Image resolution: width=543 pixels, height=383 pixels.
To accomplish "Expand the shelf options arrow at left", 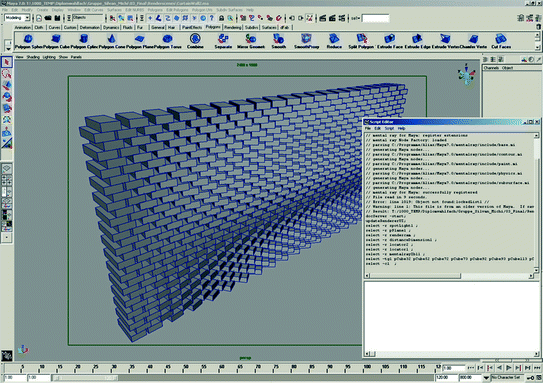I will (8, 49).
